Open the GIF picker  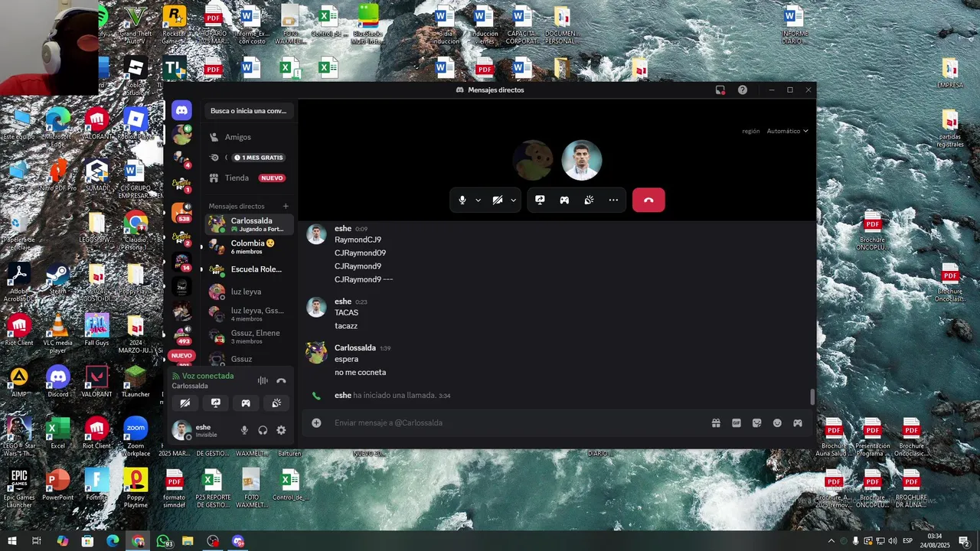(x=737, y=422)
